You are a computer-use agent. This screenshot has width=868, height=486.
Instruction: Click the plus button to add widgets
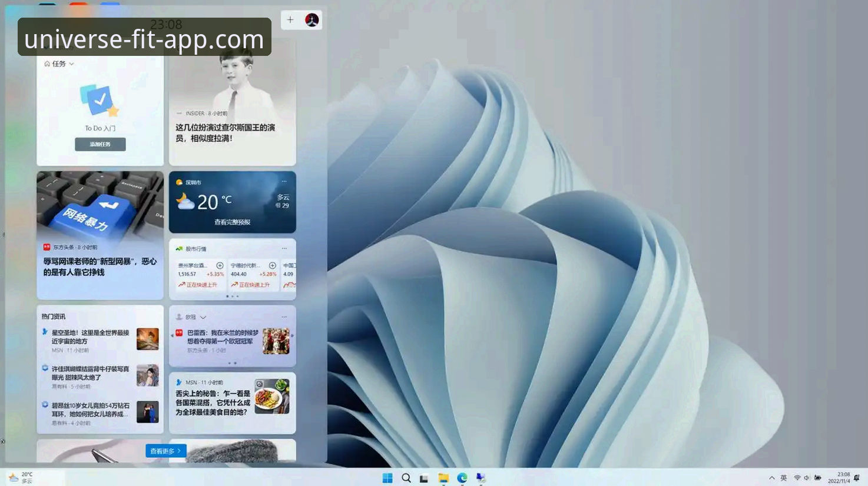[290, 20]
